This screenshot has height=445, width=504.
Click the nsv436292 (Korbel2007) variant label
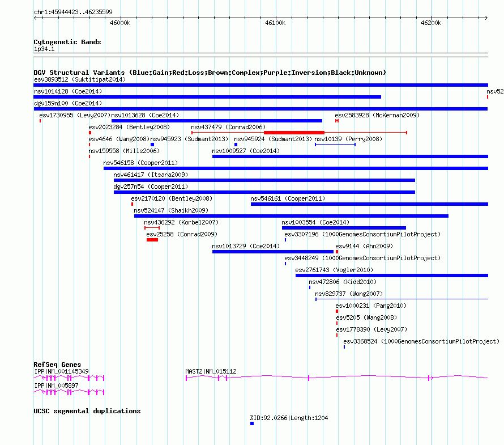tap(181, 222)
